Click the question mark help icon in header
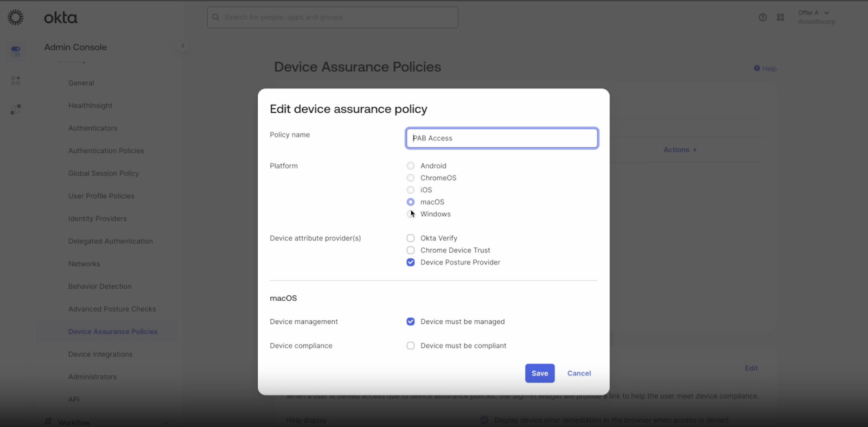Screen dimensions: 868x427 click(x=763, y=17)
